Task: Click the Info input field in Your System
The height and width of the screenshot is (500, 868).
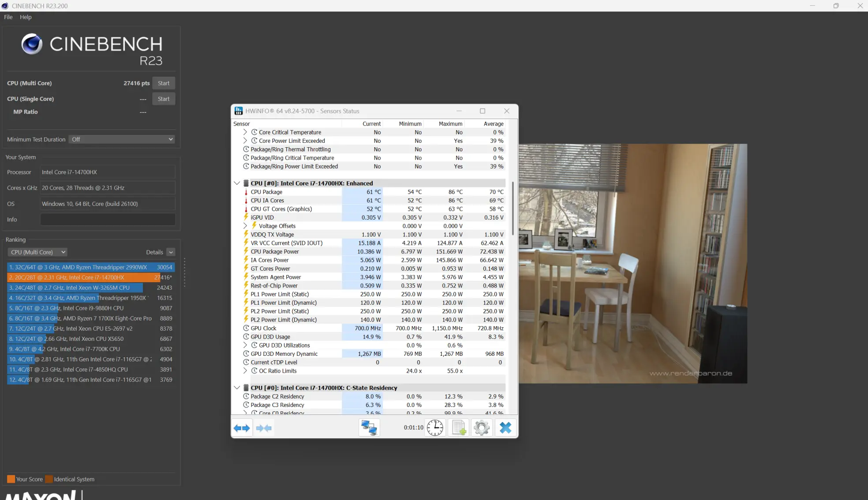Action: pos(108,220)
